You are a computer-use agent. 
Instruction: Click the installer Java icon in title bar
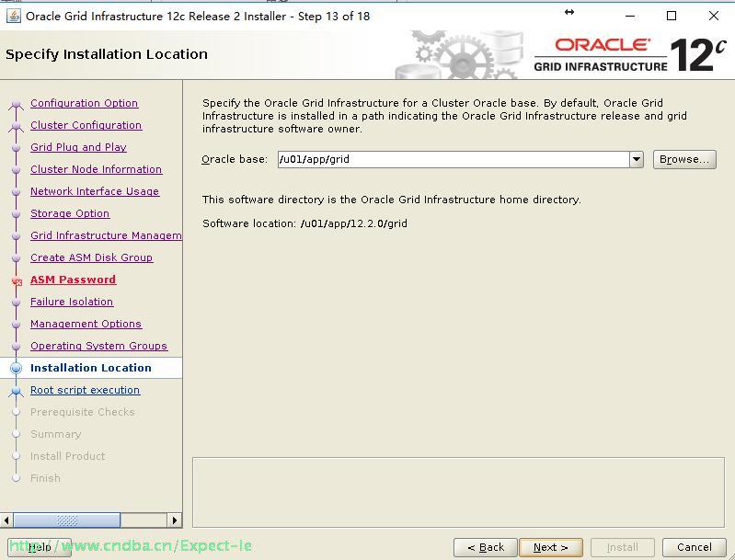click(x=14, y=16)
